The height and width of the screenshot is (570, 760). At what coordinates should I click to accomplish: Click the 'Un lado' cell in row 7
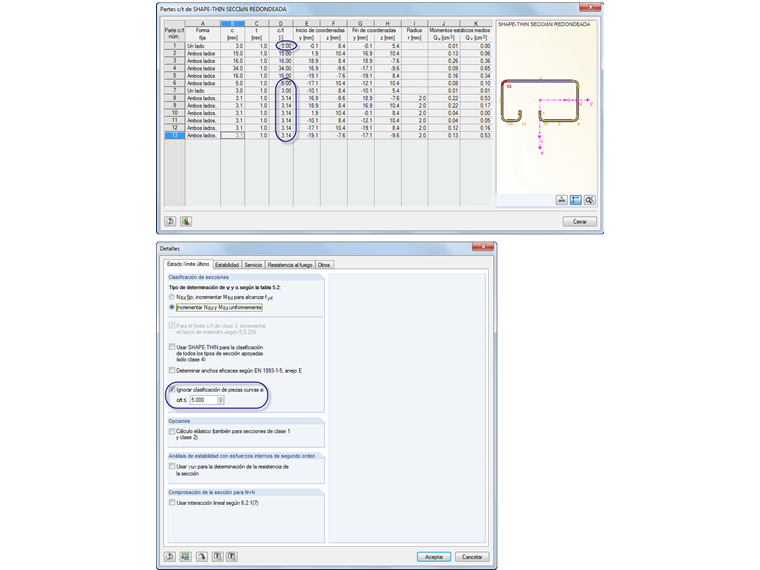(203, 91)
